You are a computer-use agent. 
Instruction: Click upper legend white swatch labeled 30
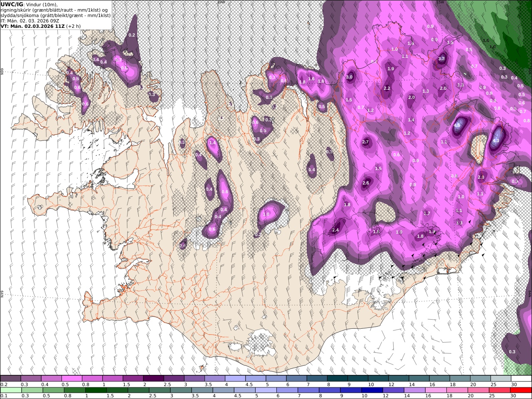click(x=521, y=379)
